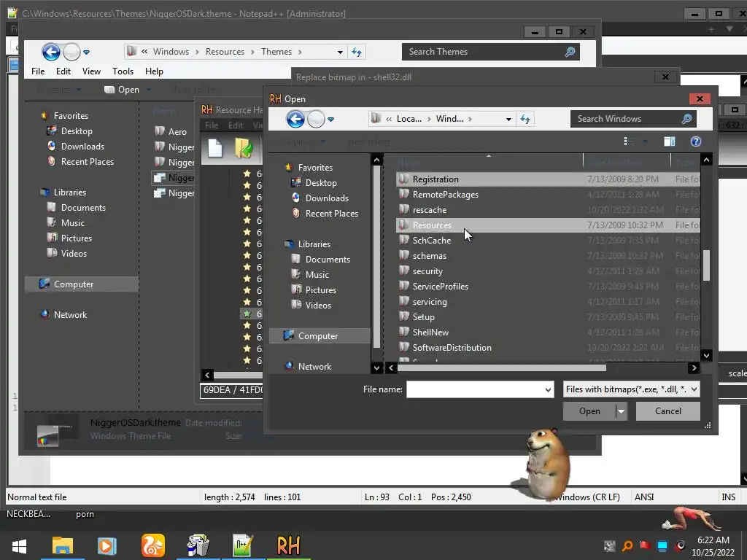Viewport: 747px width, 560px height.
Task: Click the file list scroll down arrow
Action: pyautogui.click(x=706, y=355)
